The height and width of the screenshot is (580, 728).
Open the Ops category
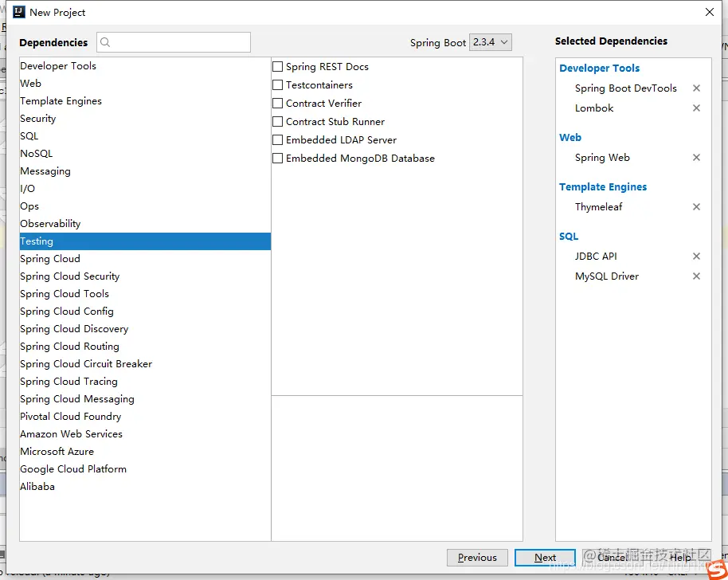click(x=145, y=206)
